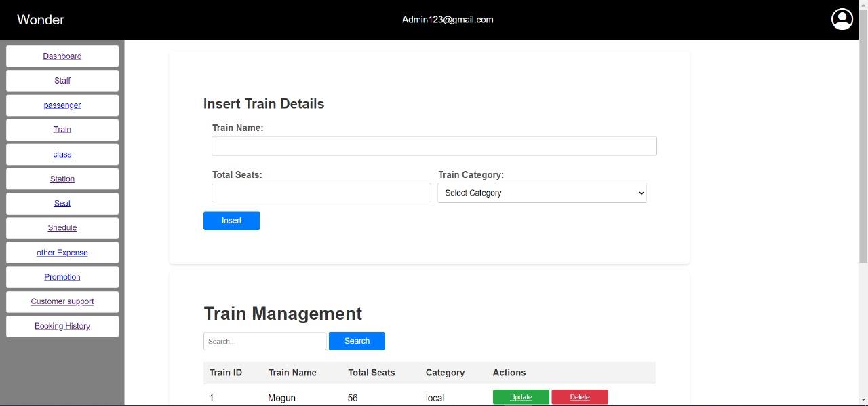Image resolution: width=868 pixels, height=406 pixels.
Task: Click the Train Management heading
Action: (283, 314)
